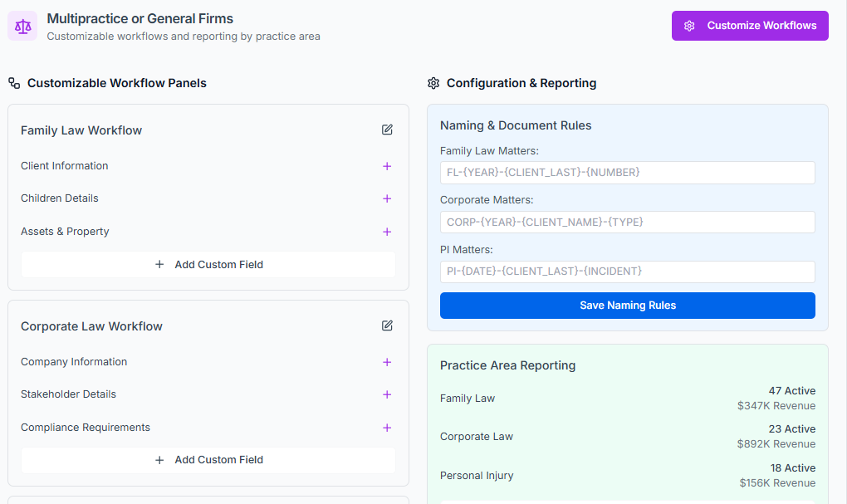Add Custom Field to Corporate Law Workflow
The image size is (847, 504).
(x=208, y=460)
